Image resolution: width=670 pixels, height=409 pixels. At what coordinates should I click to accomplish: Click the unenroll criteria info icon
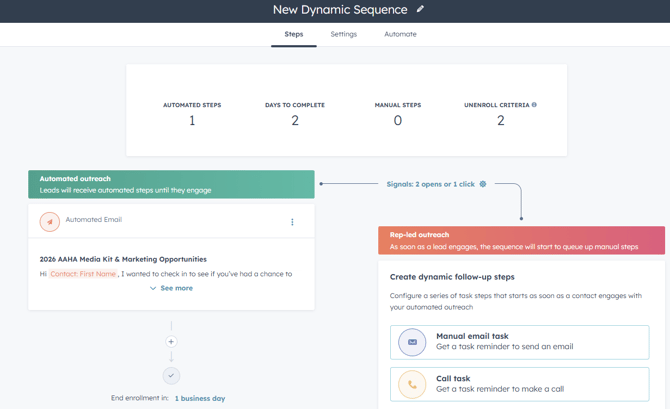tap(534, 105)
